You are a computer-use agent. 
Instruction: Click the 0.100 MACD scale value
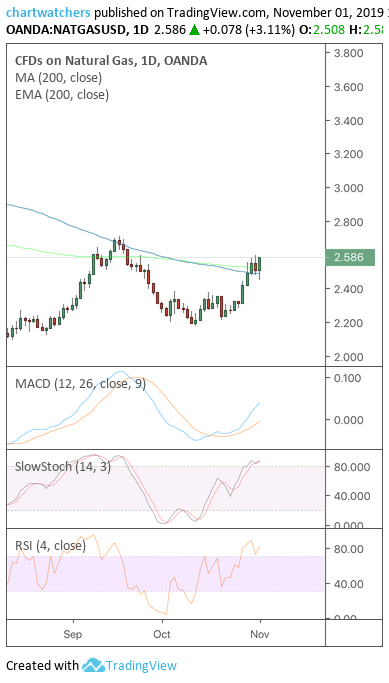(x=348, y=378)
